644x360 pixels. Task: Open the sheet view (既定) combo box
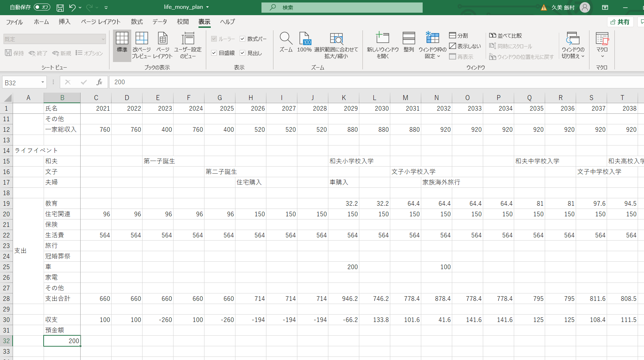point(55,39)
